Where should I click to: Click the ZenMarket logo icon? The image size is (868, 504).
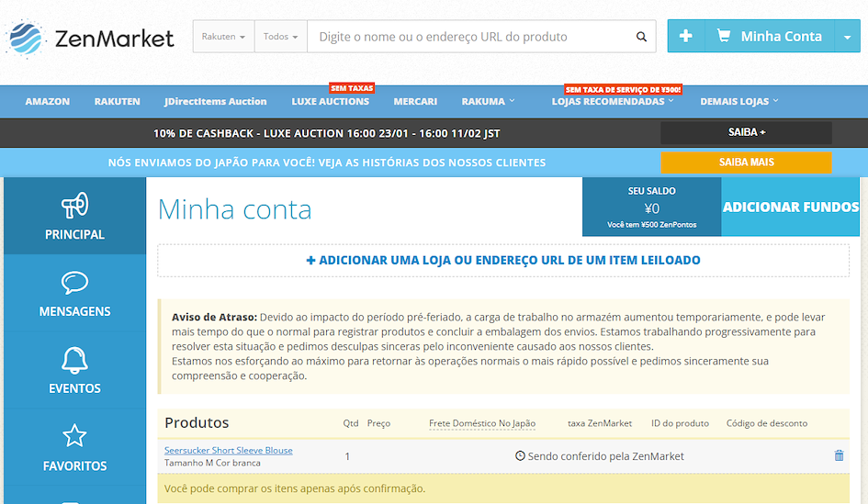25,39
